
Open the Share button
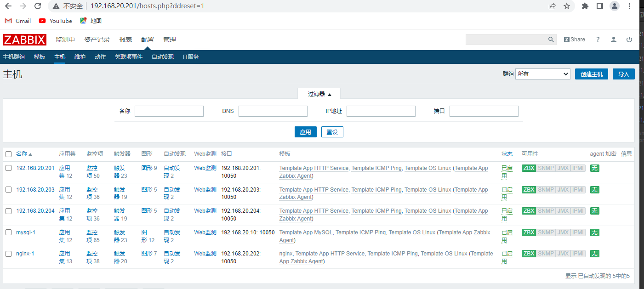coord(575,40)
